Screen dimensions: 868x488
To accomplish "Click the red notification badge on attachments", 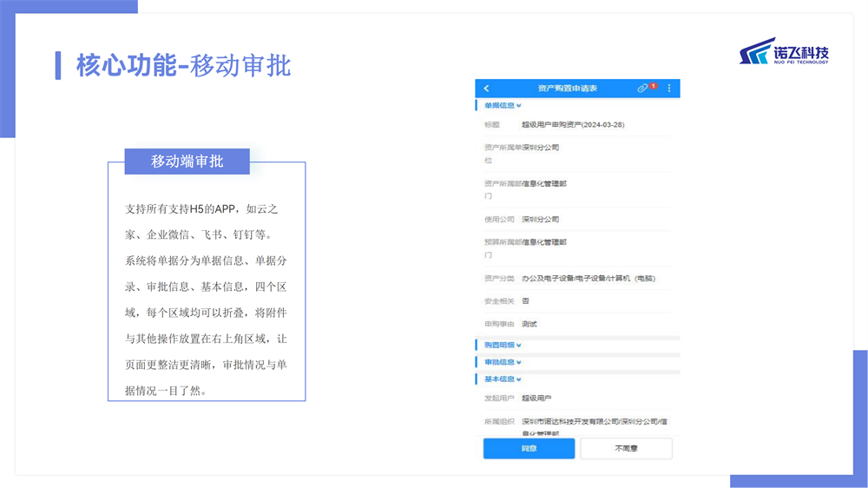I will (654, 86).
